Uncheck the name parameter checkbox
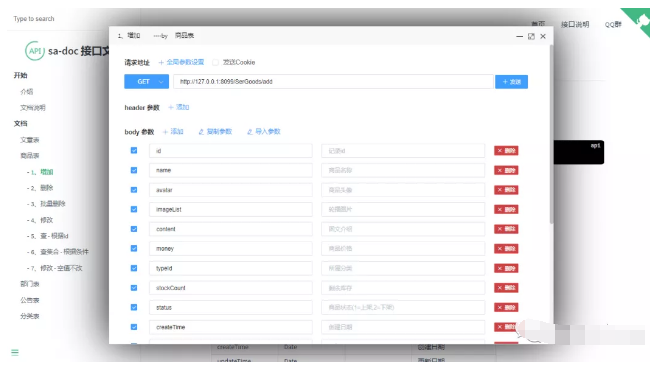This screenshot has height=373, width=650. 134,170
